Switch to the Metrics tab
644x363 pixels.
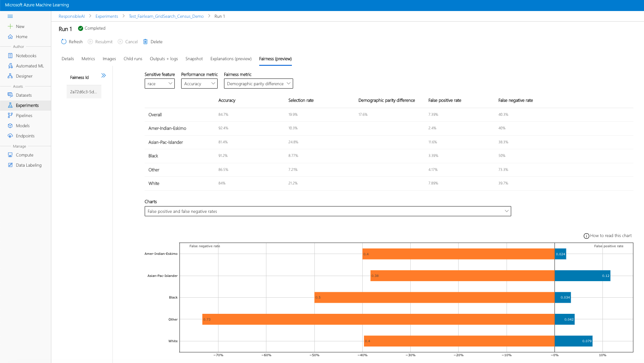coord(88,59)
